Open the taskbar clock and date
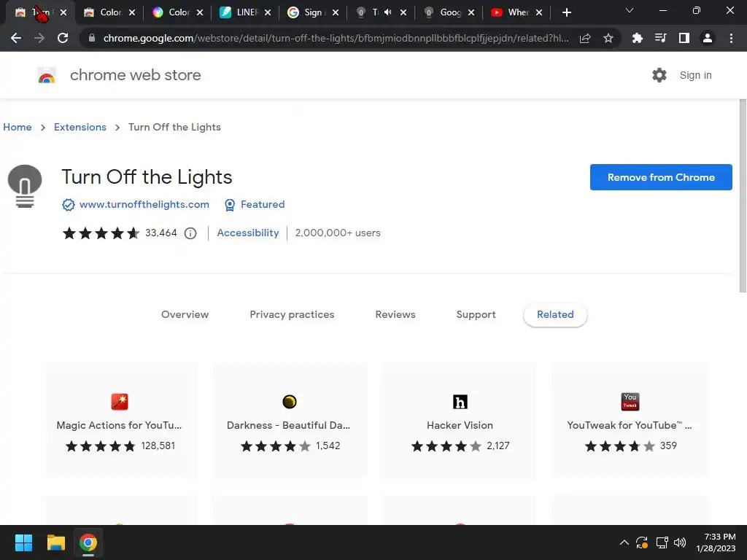 click(x=716, y=542)
